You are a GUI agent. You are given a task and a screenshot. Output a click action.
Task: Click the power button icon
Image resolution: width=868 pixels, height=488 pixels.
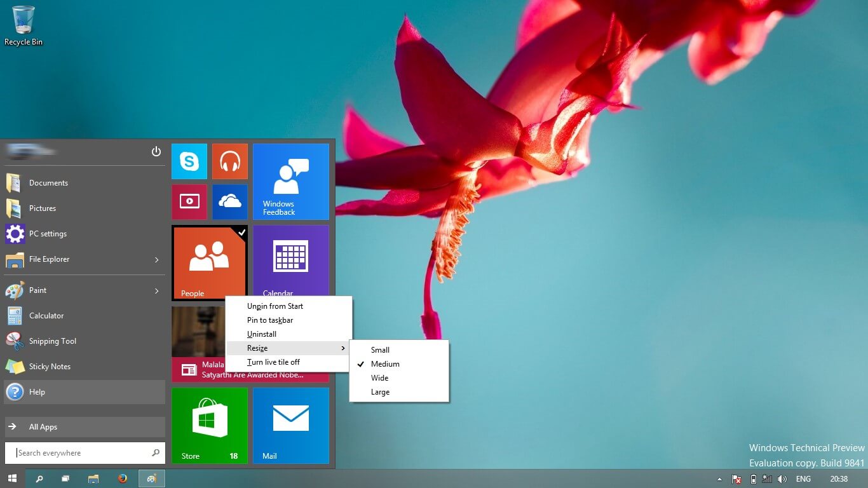[x=156, y=151]
